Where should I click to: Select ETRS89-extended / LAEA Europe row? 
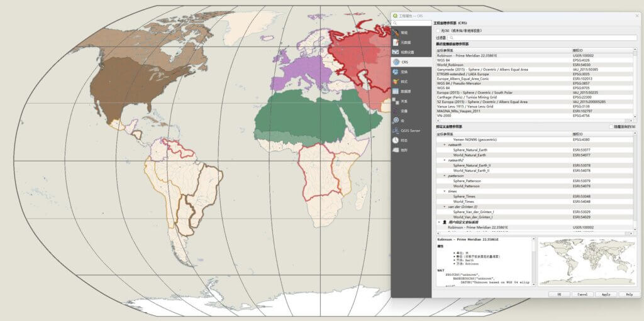(x=535, y=74)
